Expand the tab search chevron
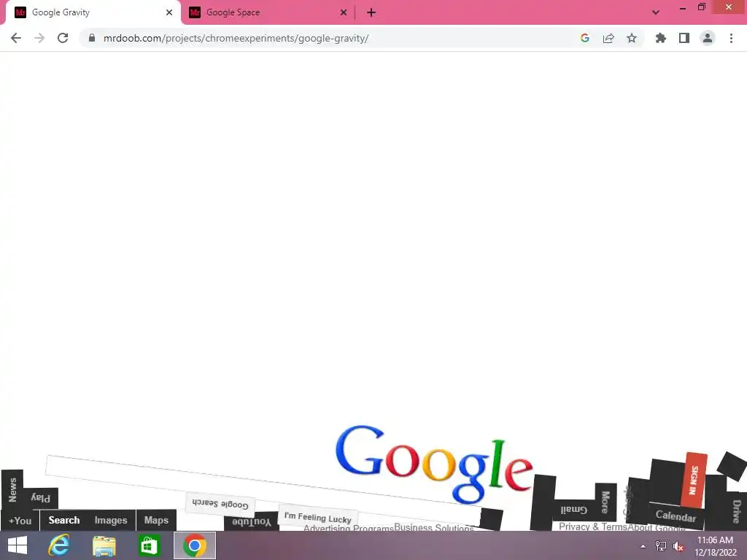The image size is (747, 560). coord(656,12)
